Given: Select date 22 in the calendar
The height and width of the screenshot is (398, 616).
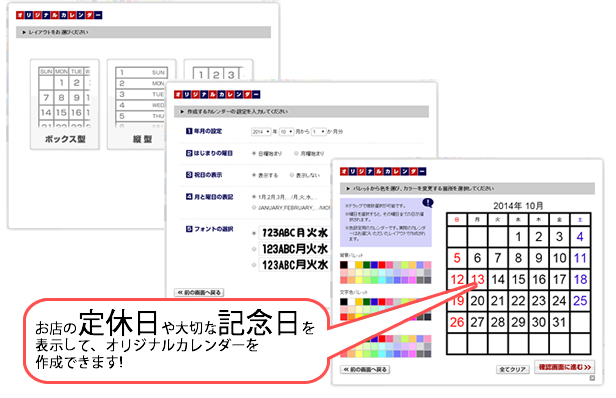Looking at the screenshot, I should [518, 301].
